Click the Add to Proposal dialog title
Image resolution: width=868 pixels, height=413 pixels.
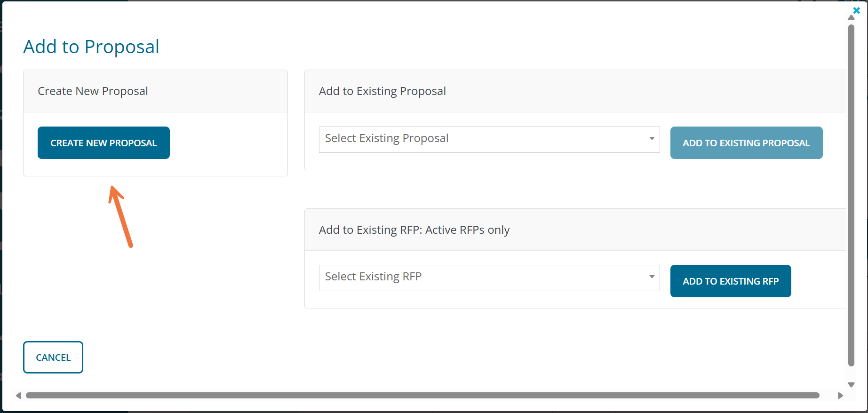(91, 47)
